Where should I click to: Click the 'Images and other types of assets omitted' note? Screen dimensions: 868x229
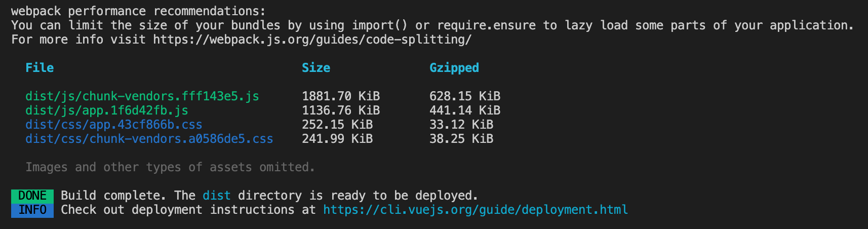(170, 167)
